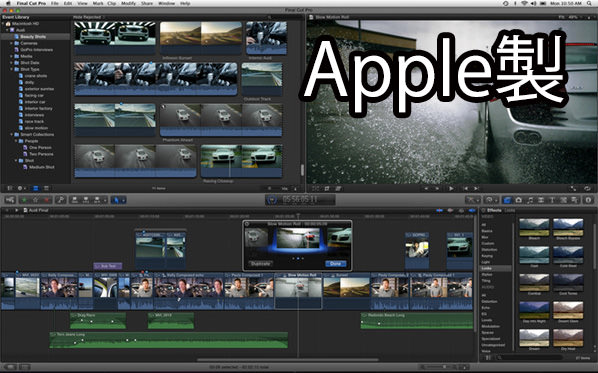Toggle snapping in the timeline header
The image size is (598, 373).
(472, 210)
